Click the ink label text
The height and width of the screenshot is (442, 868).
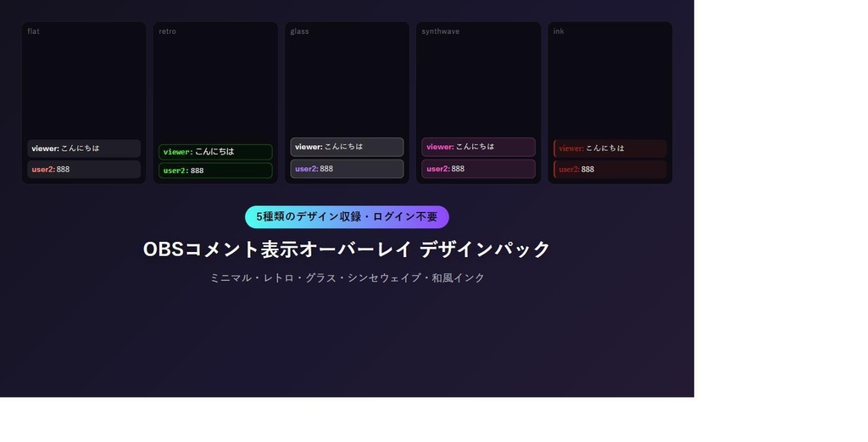pos(559,31)
